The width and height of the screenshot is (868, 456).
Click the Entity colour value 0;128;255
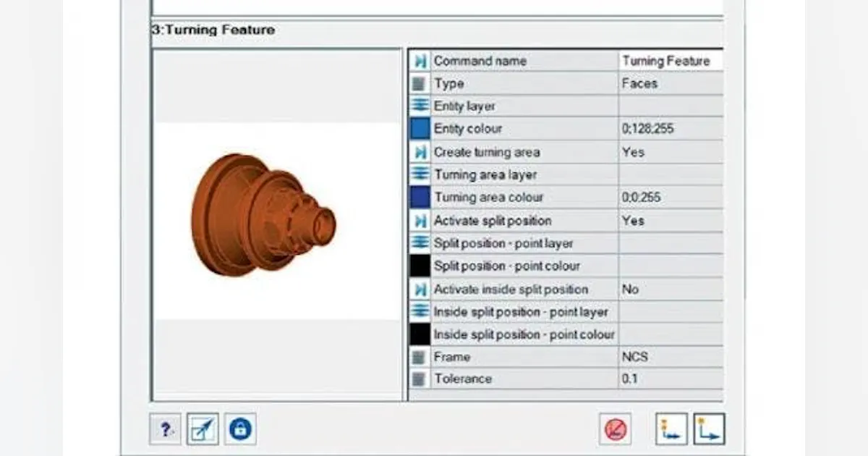pyautogui.click(x=671, y=129)
